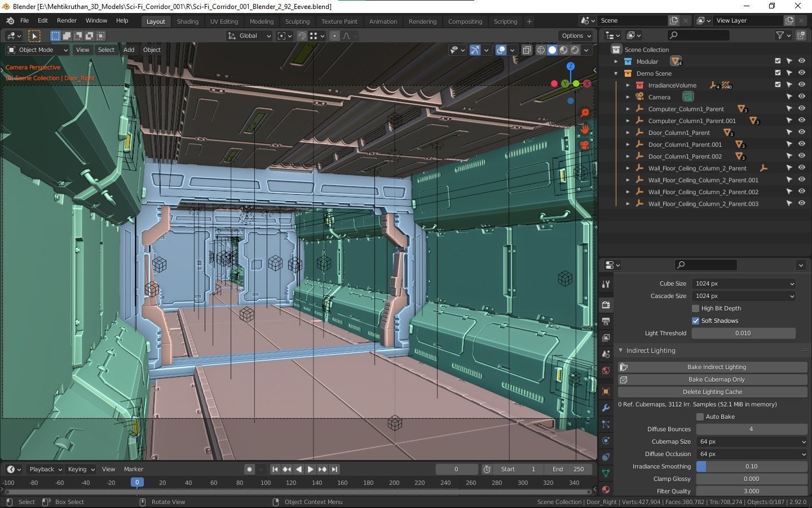
Task: Open the Object Constraint properties tab
Action: [x=606, y=457]
